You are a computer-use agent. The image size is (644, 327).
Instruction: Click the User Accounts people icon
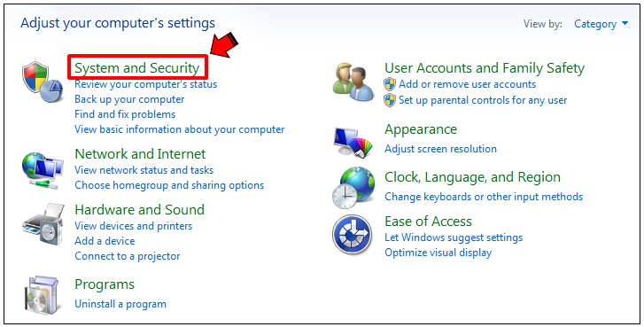[x=353, y=82]
